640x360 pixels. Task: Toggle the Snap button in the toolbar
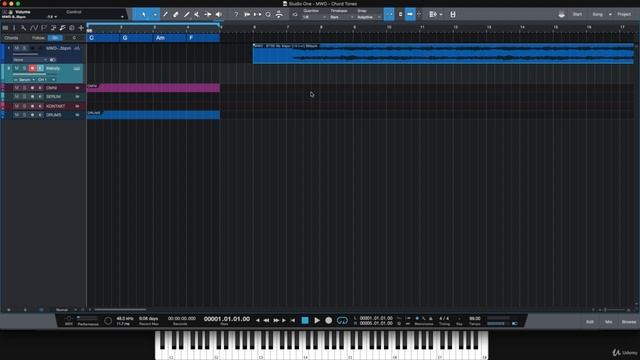point(389,14)
